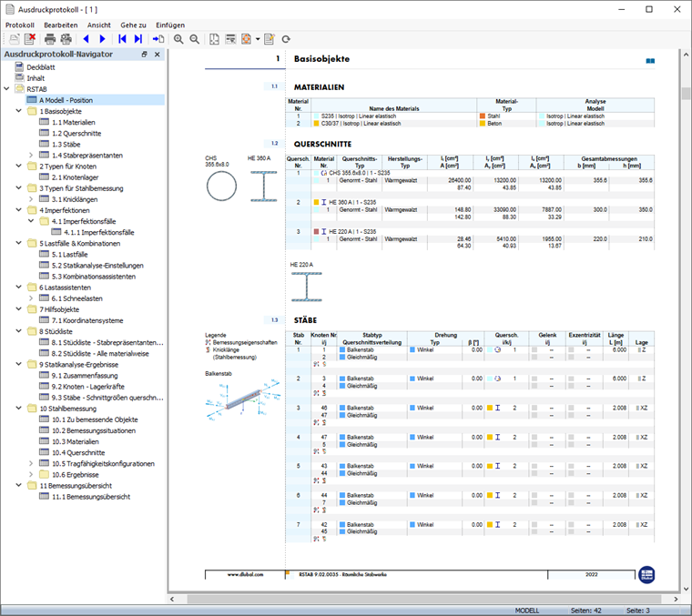The height and width of the screenshot is (616, 692).
Task: Open the Protokoll menu
Action: pyautogui.click(x=20, y=25)
